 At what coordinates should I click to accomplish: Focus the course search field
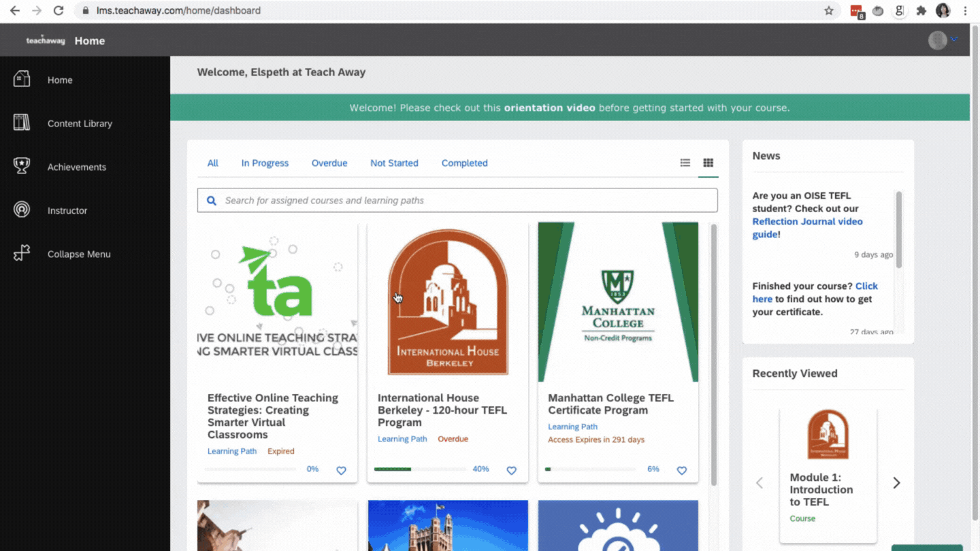(457, 201)
